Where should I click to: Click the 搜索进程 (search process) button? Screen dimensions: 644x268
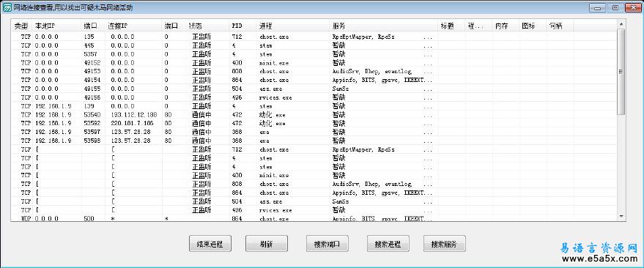click(x=388, y=244)
